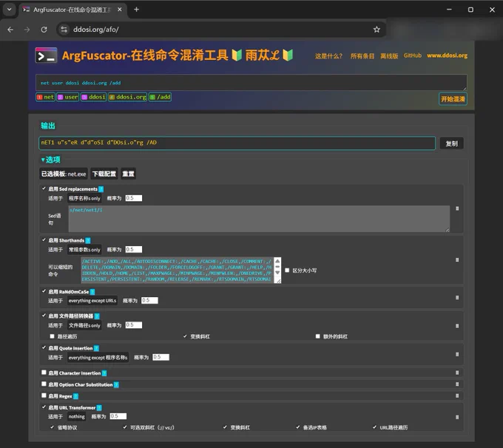Click help icon next to 文件路径转换器

click(x=97, y=316)
